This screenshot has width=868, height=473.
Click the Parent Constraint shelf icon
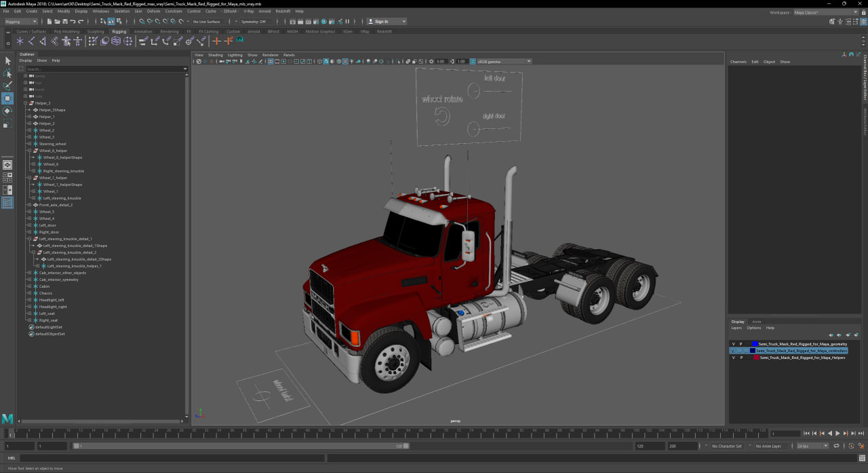(143, 41)
